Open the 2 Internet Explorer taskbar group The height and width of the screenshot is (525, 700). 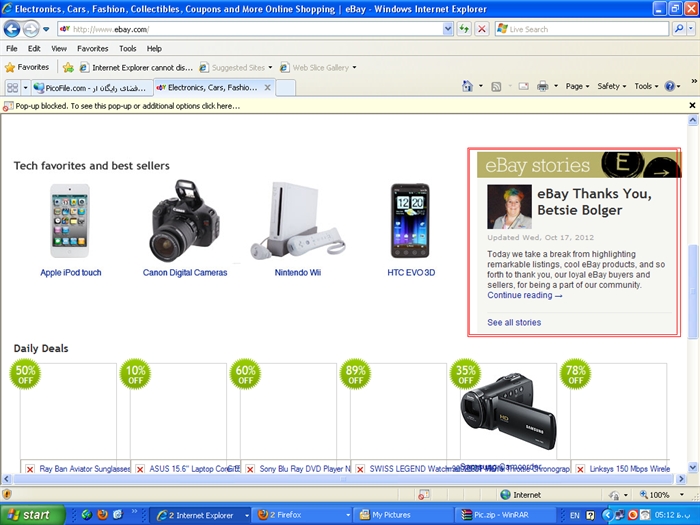200,515
